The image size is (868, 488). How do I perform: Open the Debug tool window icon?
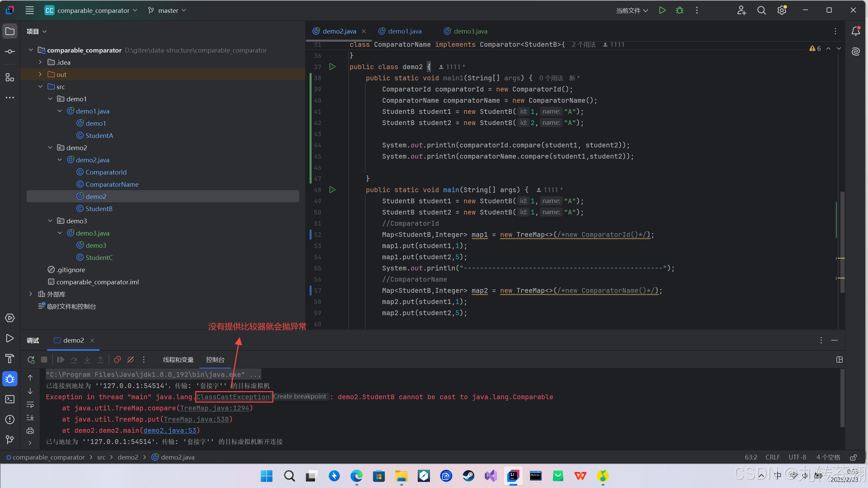click(10, 379)
